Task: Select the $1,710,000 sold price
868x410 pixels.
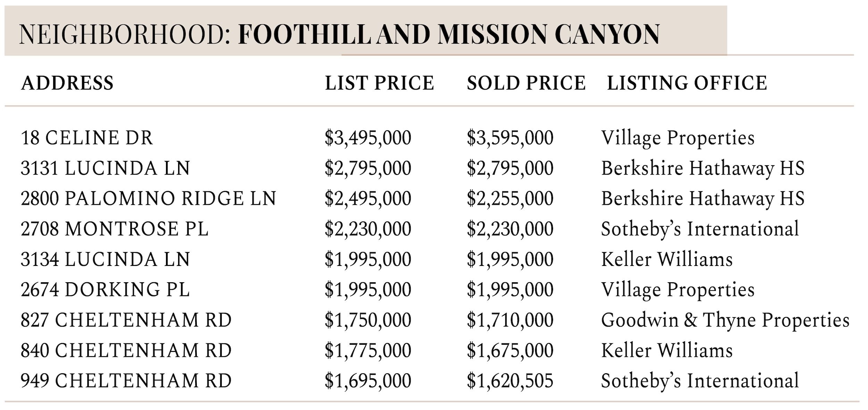Action: click(510, 320)
